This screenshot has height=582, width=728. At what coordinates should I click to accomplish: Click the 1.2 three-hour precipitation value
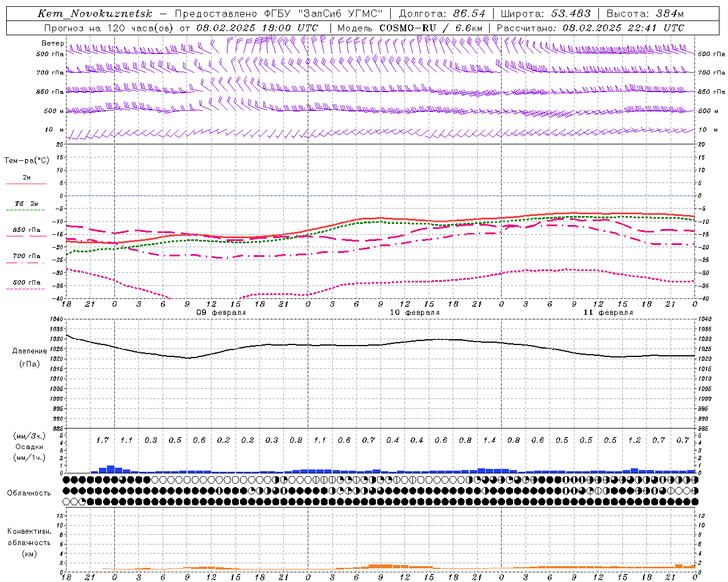tap(634, 440)
